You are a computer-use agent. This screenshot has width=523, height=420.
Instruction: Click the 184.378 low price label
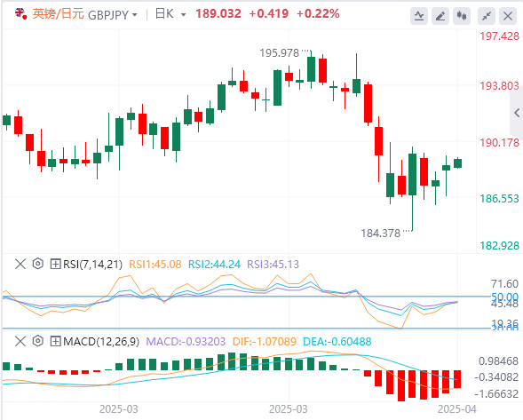click(x=380, y=234)
